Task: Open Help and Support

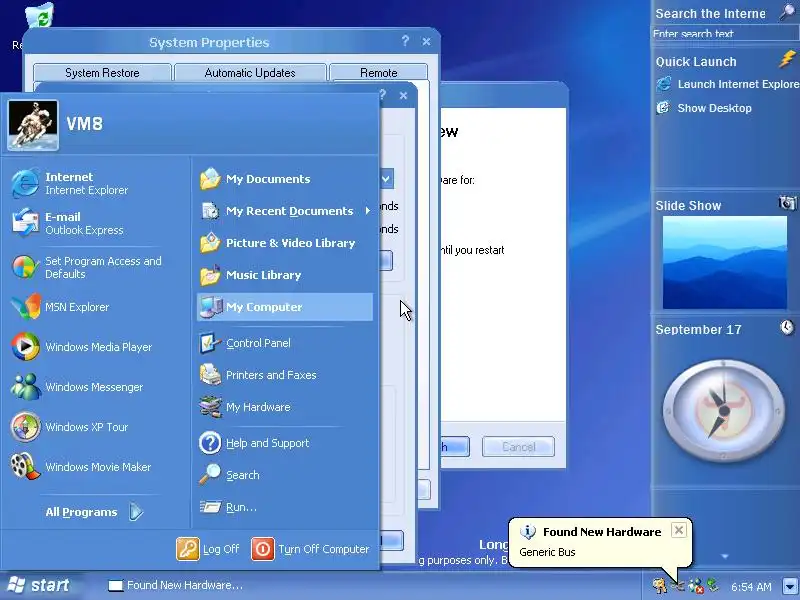Action: pyautogui.click(x=285, y=443)
